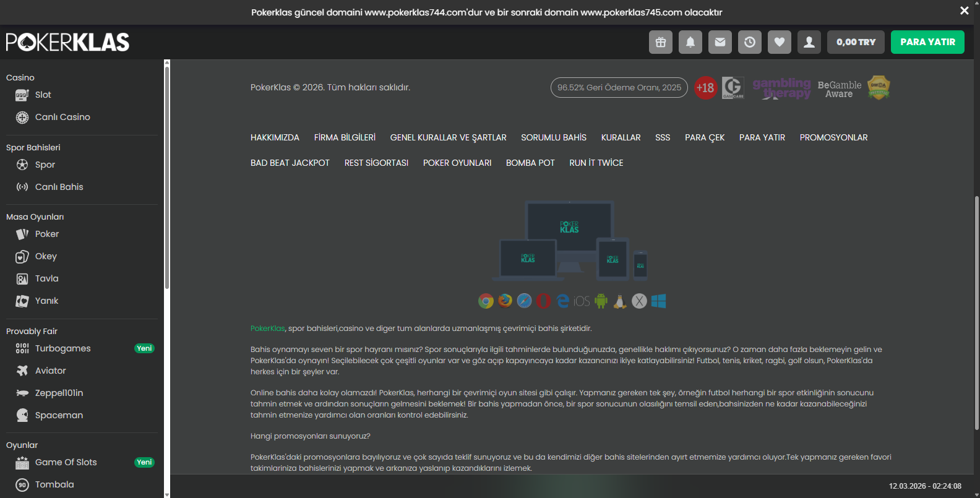The image size is (980, 498).
Task: Click the Gambling Therapy logo
Action: pos(781,88)
